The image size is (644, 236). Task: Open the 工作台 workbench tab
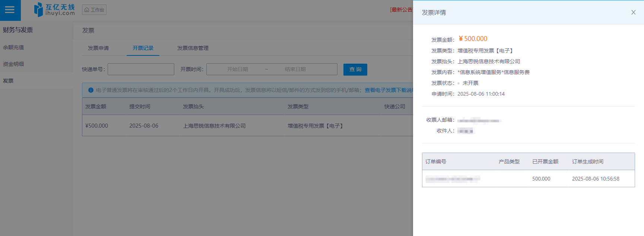click(x=94, y=10)
